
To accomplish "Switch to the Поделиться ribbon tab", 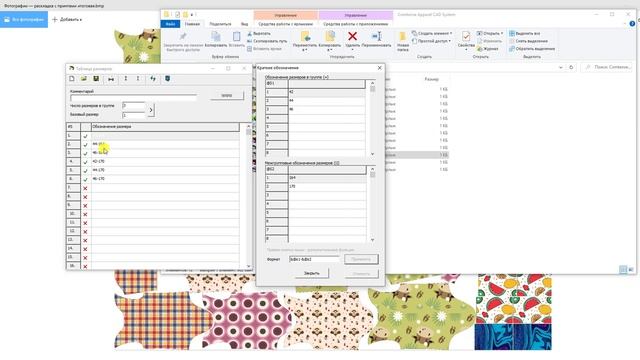I will (220, 24).
